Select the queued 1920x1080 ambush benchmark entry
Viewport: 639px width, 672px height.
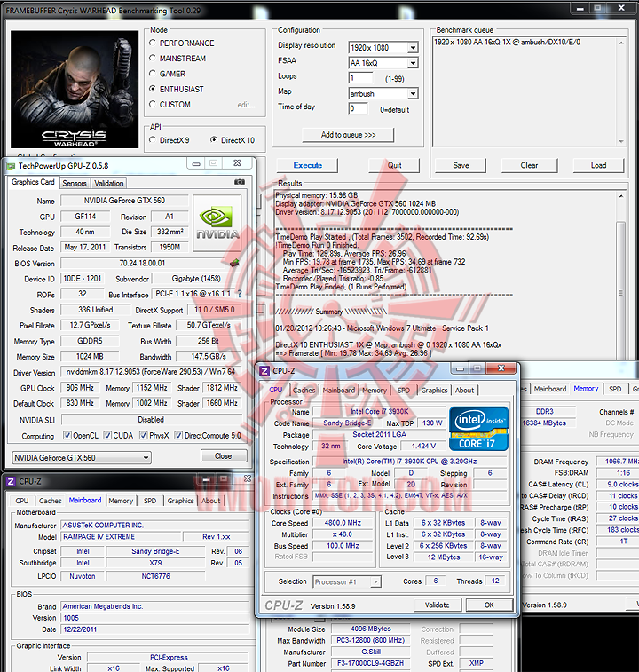(507, 42)
